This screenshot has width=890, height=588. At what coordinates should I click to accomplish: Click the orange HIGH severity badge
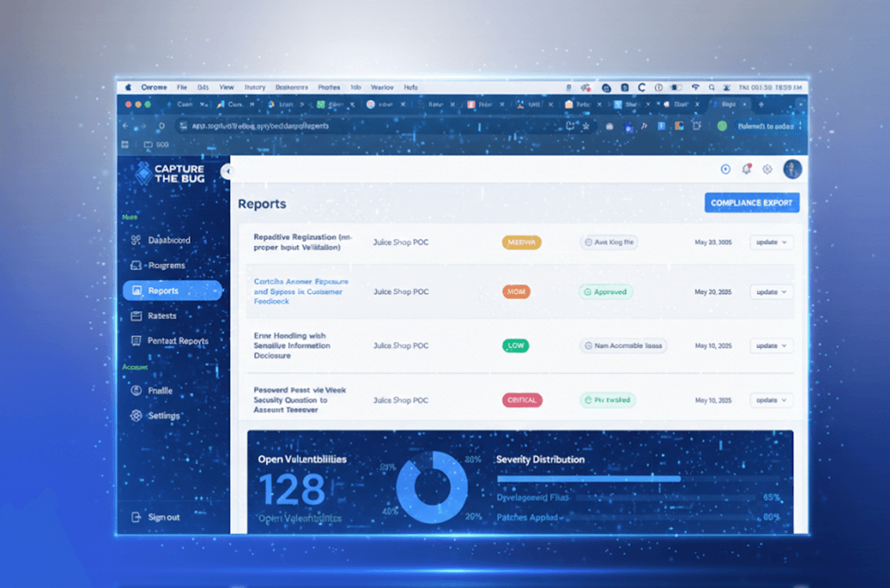[x=516, y=292]
